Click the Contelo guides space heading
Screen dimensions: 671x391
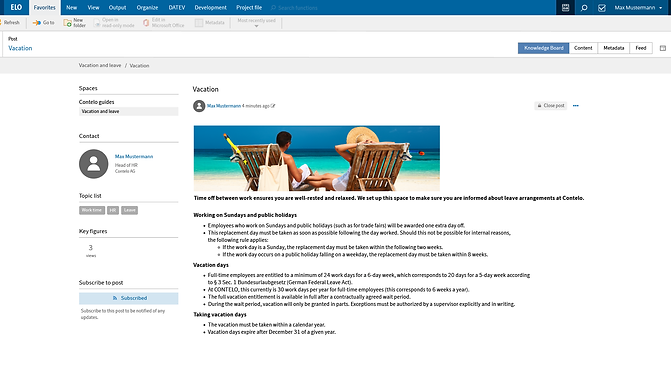tap(96, 102)
